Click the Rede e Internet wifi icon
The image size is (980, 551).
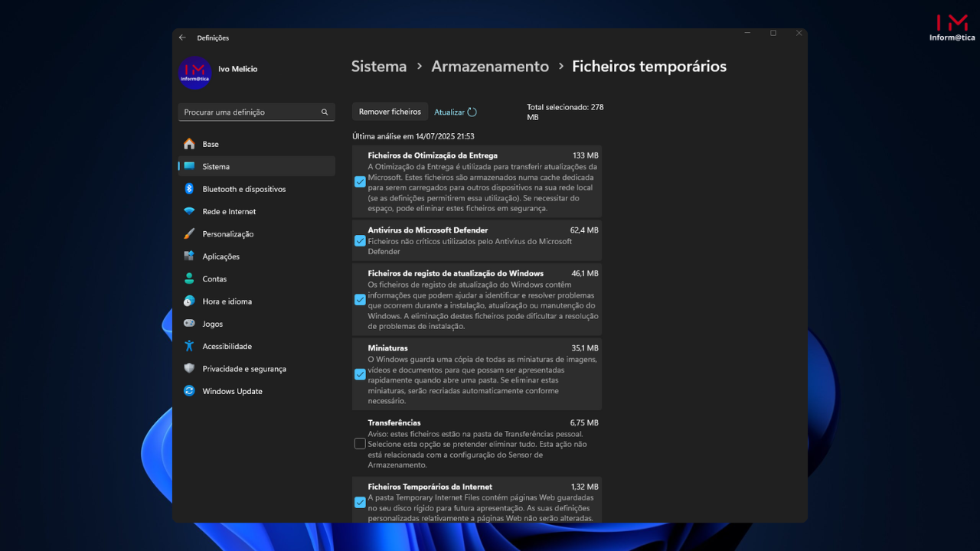point(189,211)
